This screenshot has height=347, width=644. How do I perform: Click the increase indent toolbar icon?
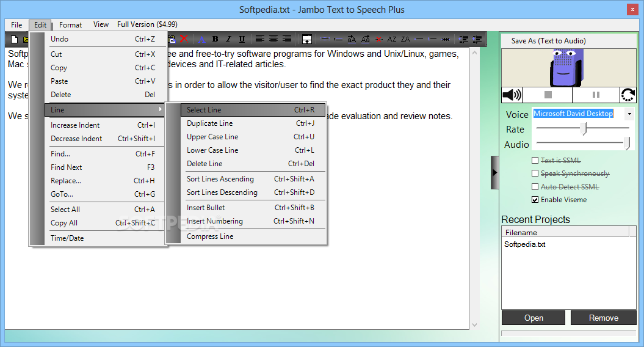click(477, 40)
